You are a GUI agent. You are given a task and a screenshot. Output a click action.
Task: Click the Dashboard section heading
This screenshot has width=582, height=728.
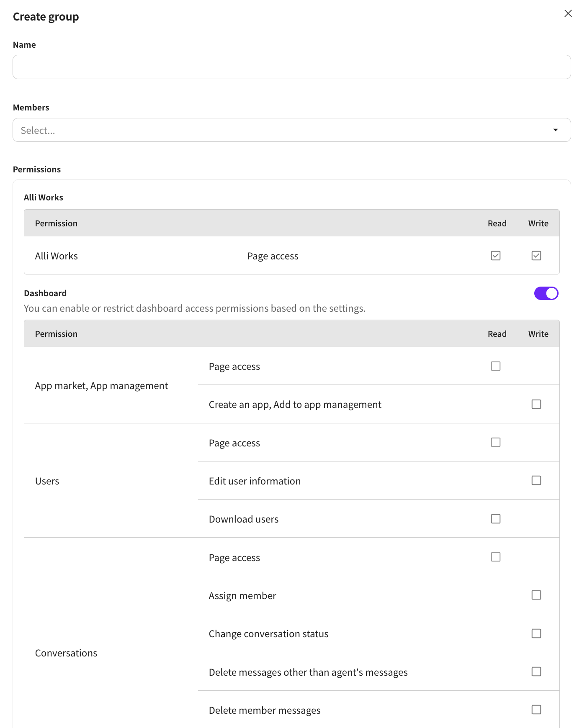click(x=45, y=293)
